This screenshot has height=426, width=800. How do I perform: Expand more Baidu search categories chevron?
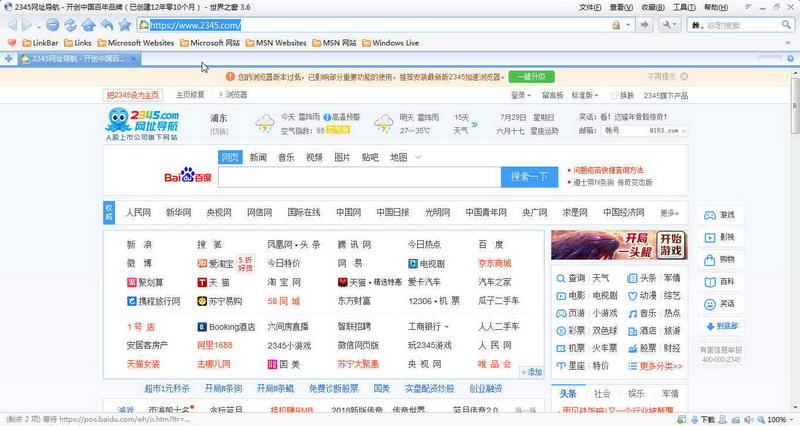418,157
